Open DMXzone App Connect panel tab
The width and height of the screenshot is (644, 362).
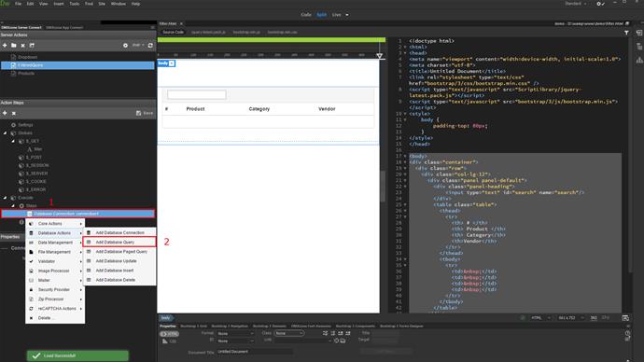pos(64,27)
